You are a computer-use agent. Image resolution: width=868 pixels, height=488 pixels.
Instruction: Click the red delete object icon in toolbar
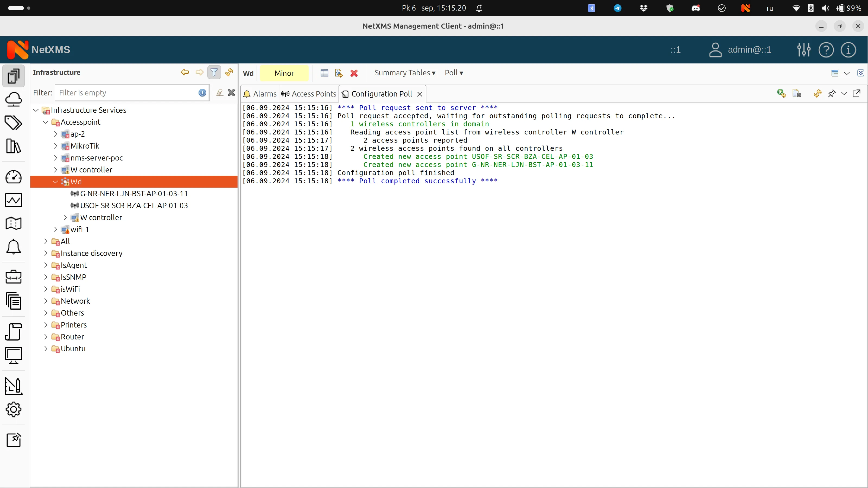point(354,73)
